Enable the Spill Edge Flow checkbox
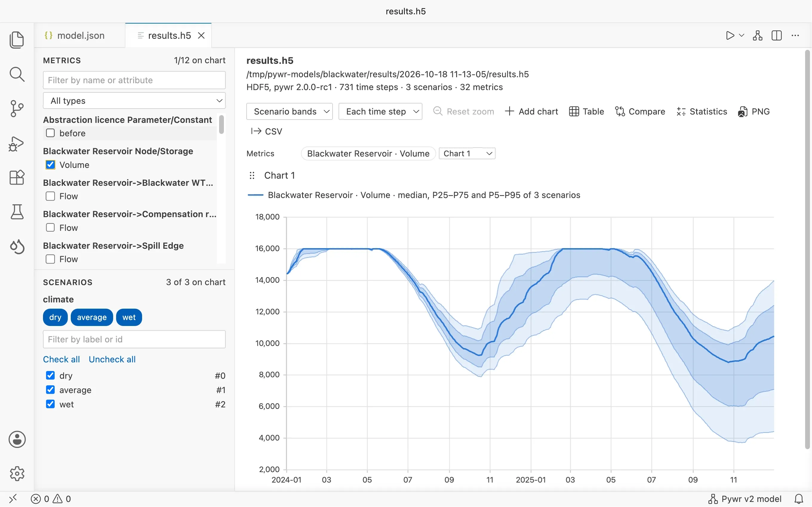 pos(50,259)
